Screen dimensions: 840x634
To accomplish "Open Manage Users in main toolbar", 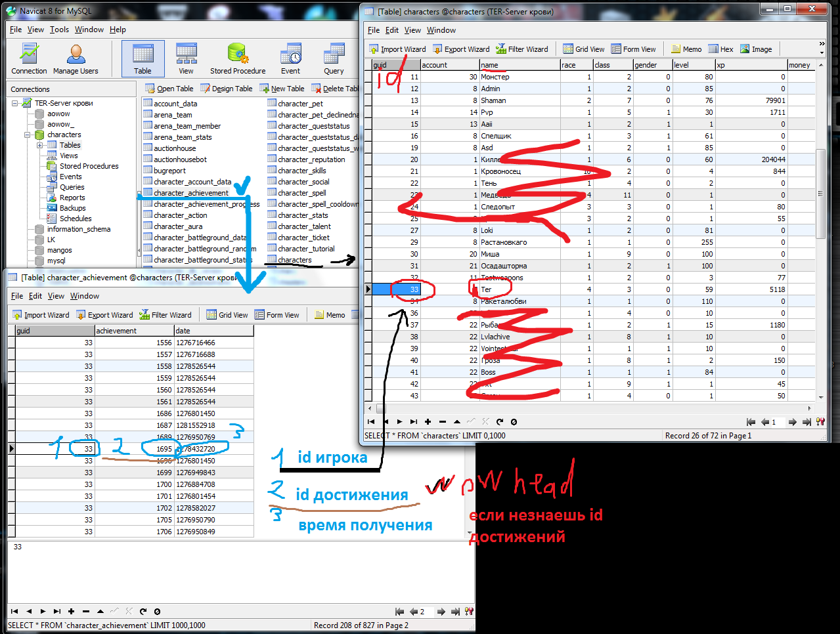I will (76, 59).
